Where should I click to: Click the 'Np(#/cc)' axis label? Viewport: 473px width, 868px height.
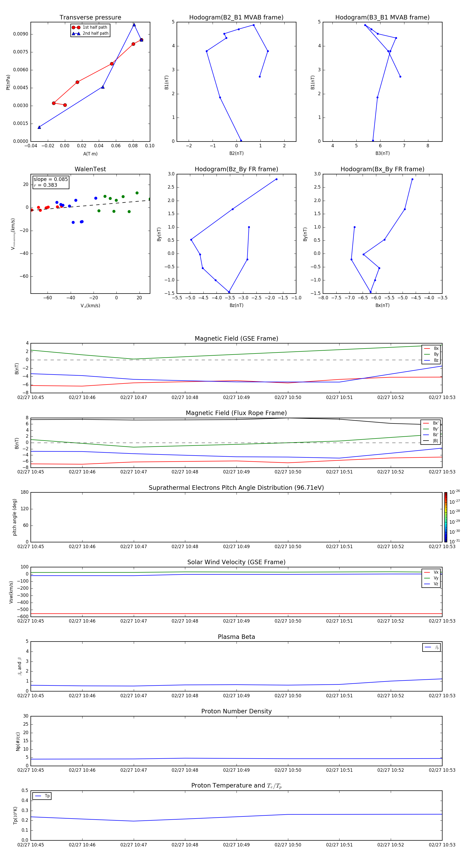pos(18,741)
